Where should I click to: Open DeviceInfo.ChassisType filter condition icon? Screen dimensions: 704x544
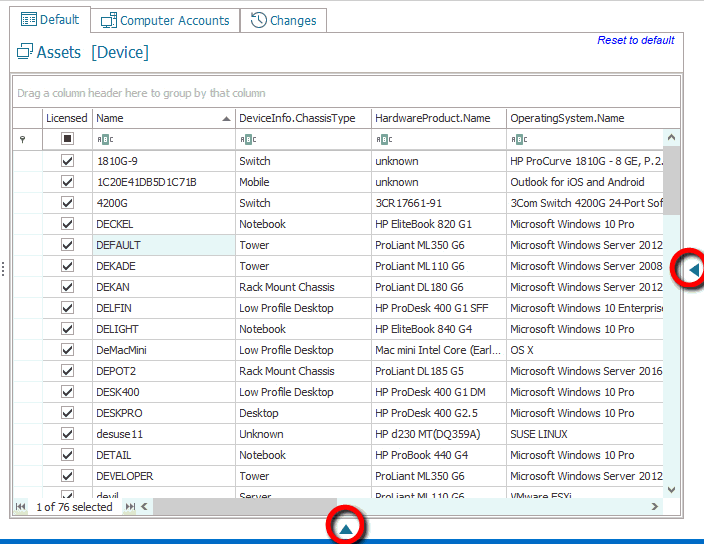pyautogui.click(x=248, y=140)
